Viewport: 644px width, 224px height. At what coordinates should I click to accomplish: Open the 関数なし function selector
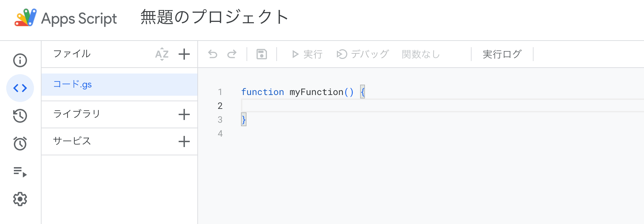point(420,54)
